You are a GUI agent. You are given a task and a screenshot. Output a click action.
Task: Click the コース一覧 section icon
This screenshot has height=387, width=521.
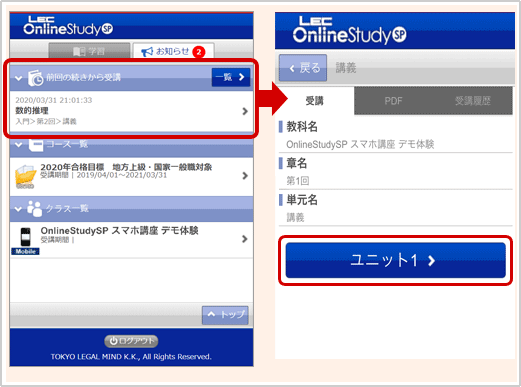click(36, 144)
